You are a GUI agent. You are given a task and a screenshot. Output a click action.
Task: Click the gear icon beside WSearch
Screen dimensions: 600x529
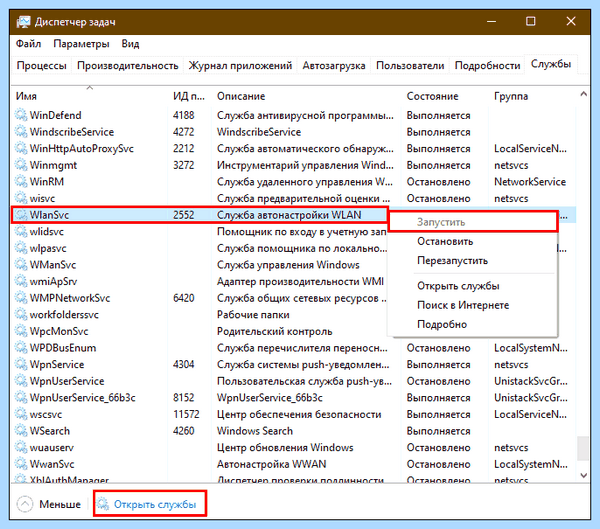(x=21, y=431)
